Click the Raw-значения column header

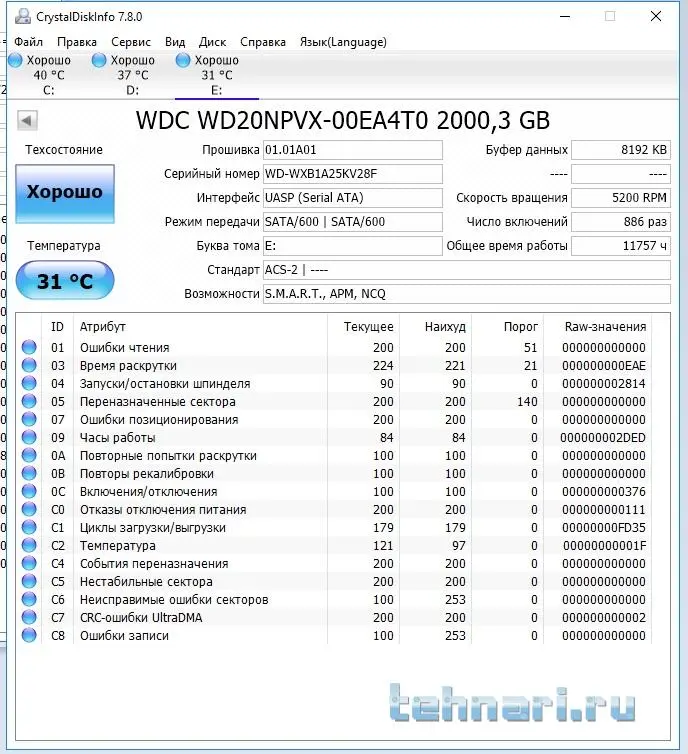pyautogui.click(x=605, y=327)
